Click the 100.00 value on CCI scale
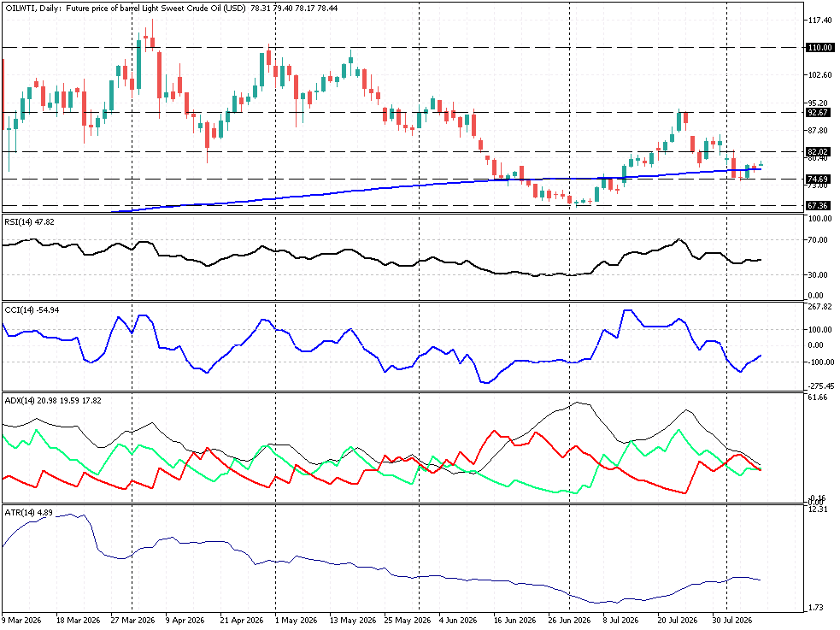Screen dimensions: 840x630 coord(819,330)
